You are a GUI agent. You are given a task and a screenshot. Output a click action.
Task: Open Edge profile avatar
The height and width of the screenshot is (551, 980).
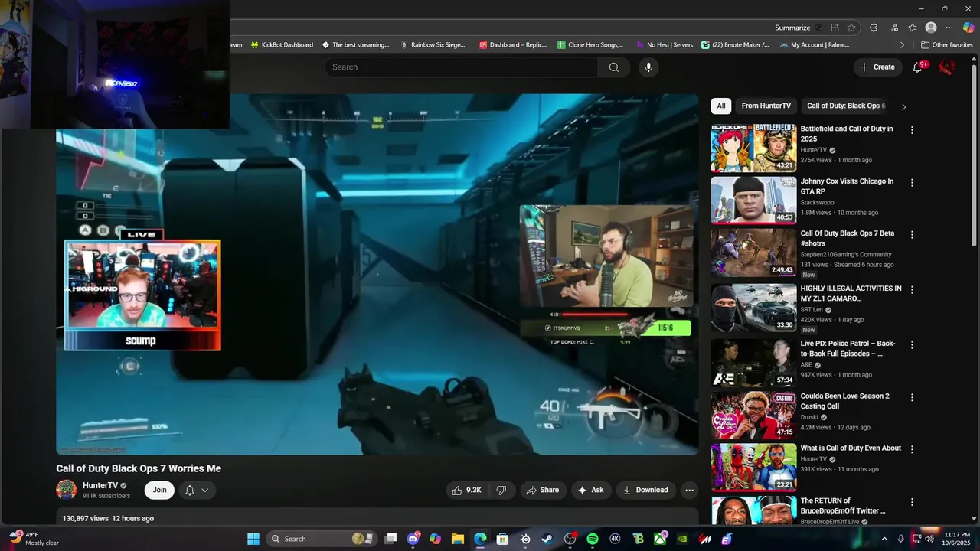click(x=931, y=28)
